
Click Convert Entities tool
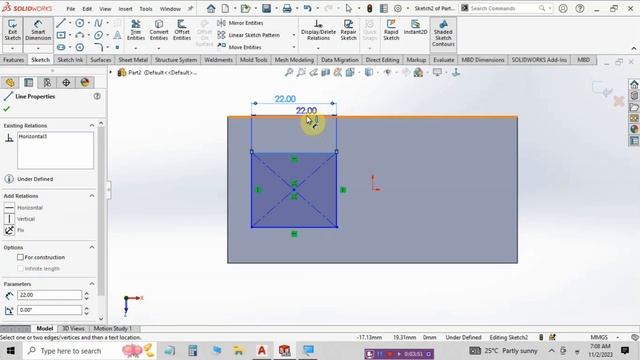[x=159, y=30]
